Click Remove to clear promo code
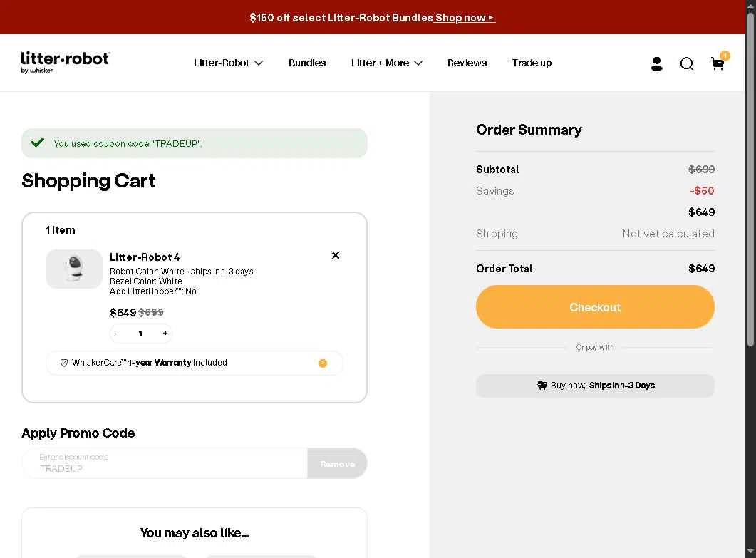Viewport: 756px width, 558px height. [x=337, y=464]
